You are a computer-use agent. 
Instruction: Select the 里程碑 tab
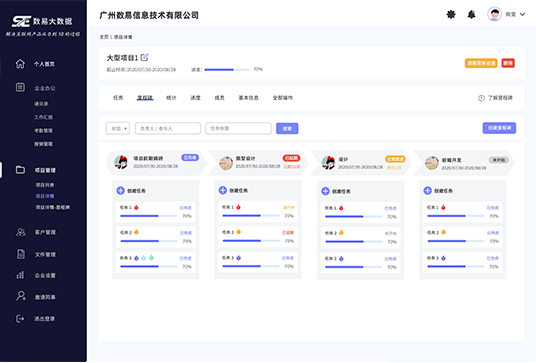click(145, 98)
